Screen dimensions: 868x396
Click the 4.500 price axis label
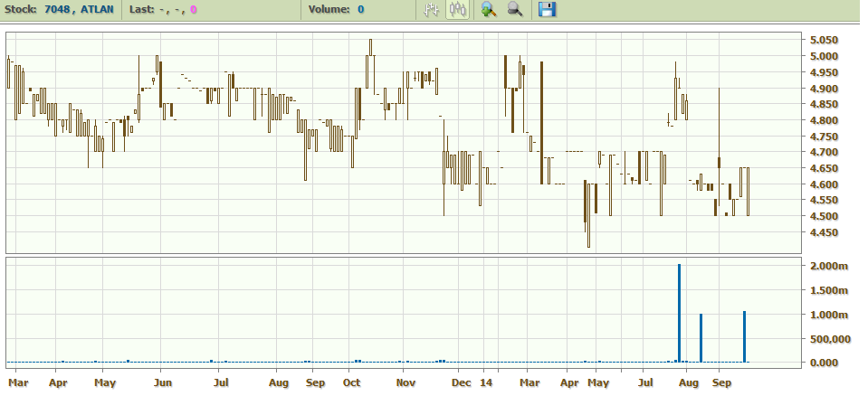[x=824, y=216]
